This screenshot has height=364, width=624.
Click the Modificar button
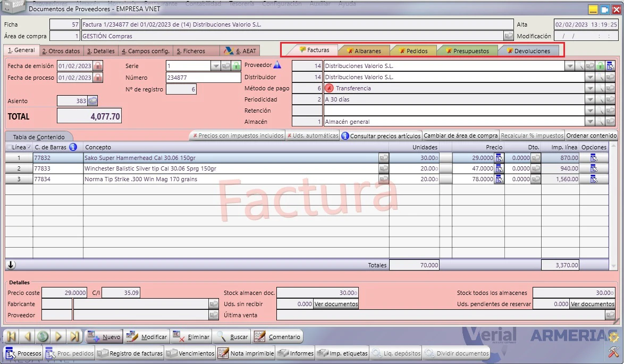point(147,336)
